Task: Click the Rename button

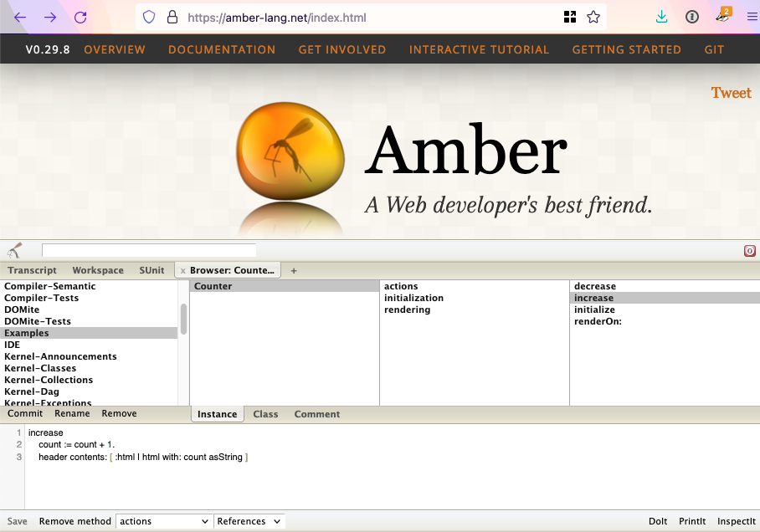Action: (x=72, y=414)
